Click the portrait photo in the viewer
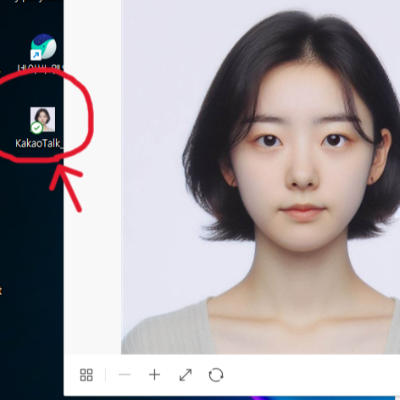400x400 pixels. (x=260, y=177)
